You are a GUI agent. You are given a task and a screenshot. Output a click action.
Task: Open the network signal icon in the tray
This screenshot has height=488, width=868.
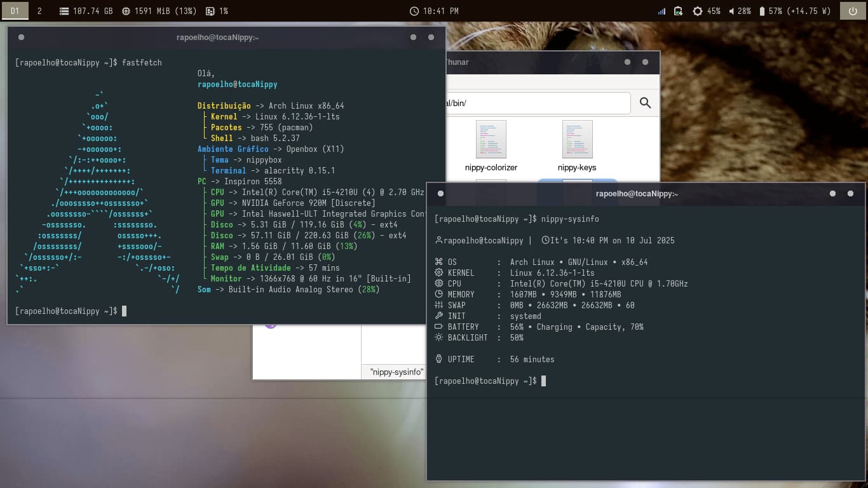pyautogui.click(x=661, y=11)
